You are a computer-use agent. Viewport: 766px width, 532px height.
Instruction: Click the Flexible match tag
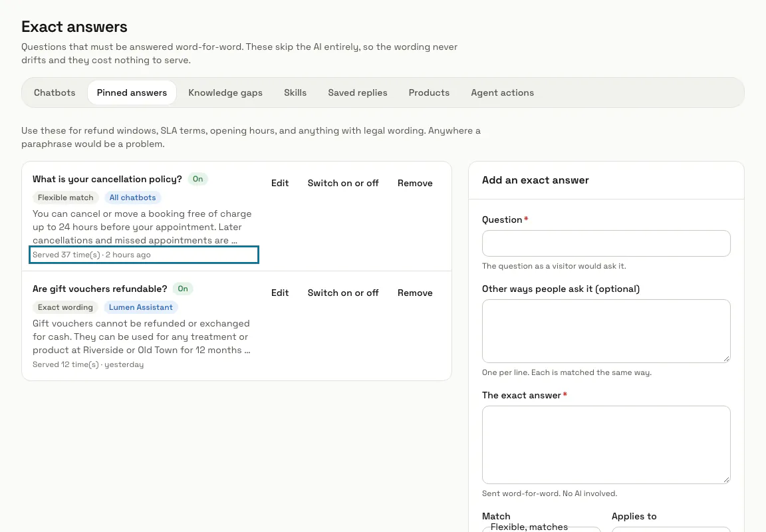(65, 198)
